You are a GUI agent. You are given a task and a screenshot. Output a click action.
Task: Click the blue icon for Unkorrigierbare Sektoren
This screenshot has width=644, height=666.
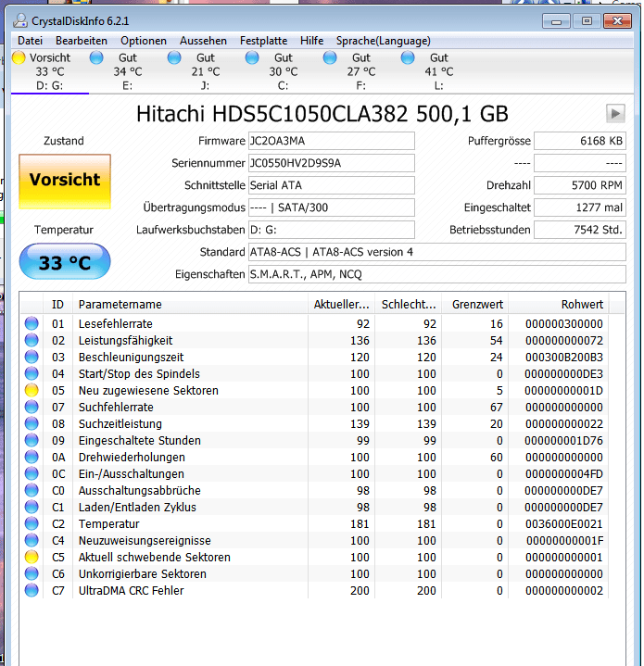tap(32, 573)
